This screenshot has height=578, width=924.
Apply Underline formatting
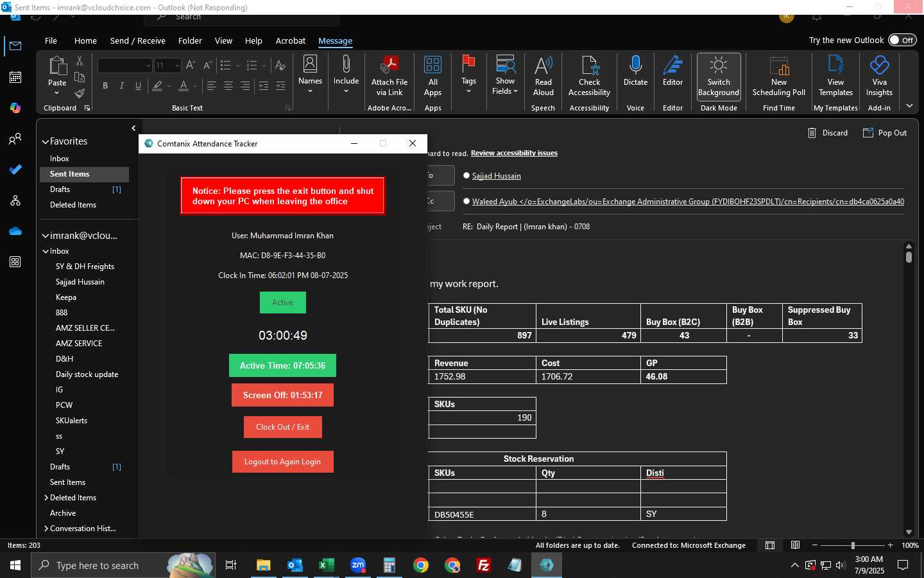pos(138,85)
